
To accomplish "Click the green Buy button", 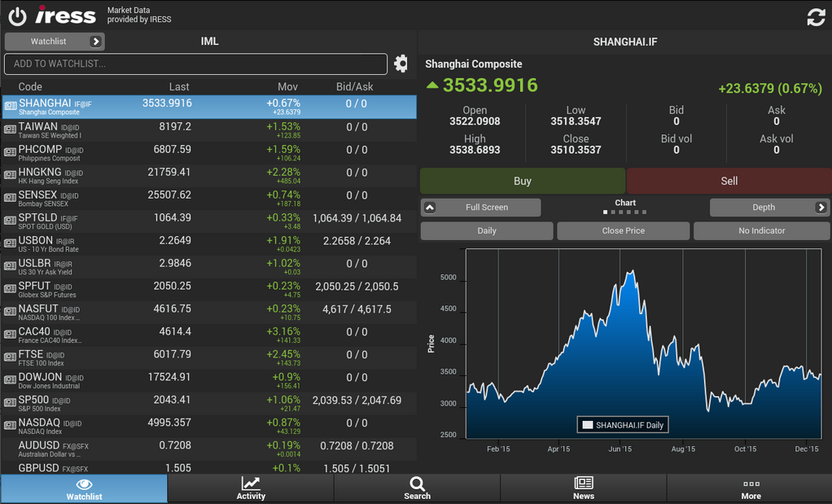I will (x=523, y=181).
